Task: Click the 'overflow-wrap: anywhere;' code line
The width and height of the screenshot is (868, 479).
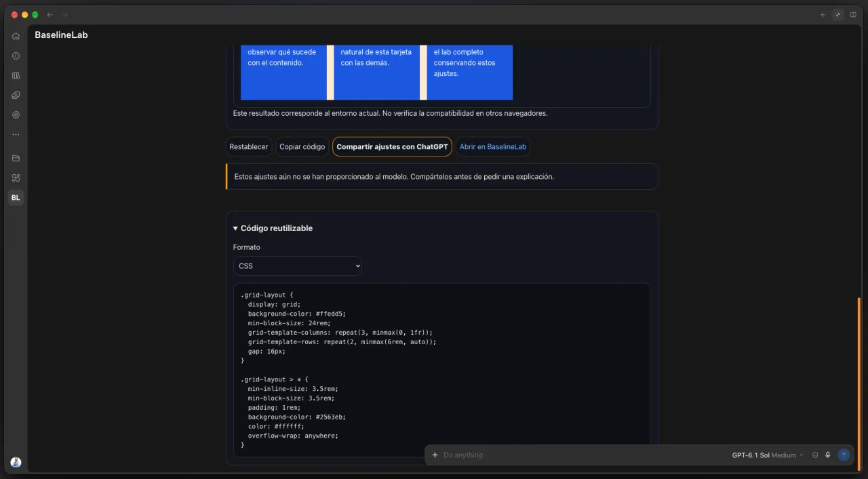Action: click(293, 436)
